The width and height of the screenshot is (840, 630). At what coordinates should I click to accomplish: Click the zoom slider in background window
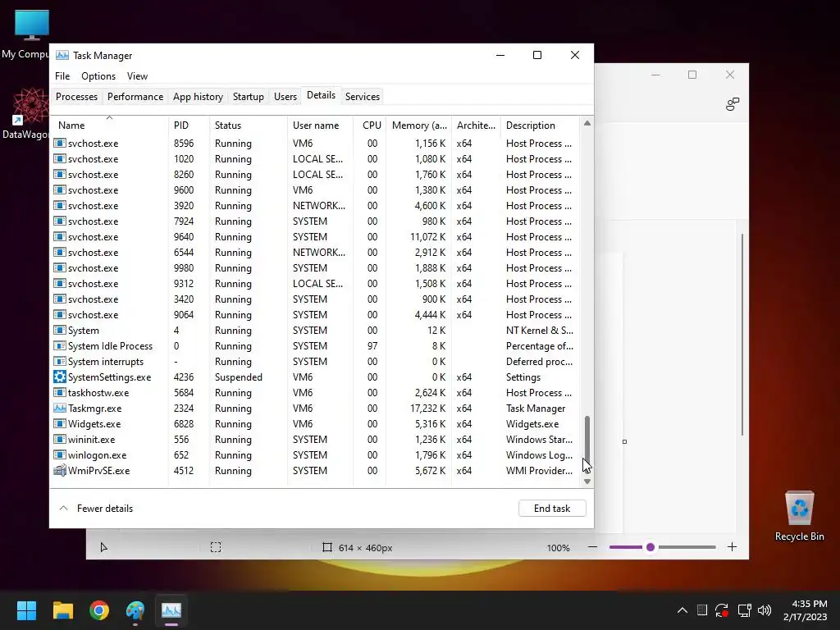[662, 547]
